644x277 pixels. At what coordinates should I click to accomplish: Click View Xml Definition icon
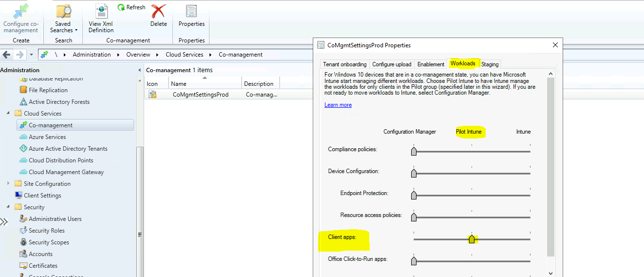tap(101, 11)
